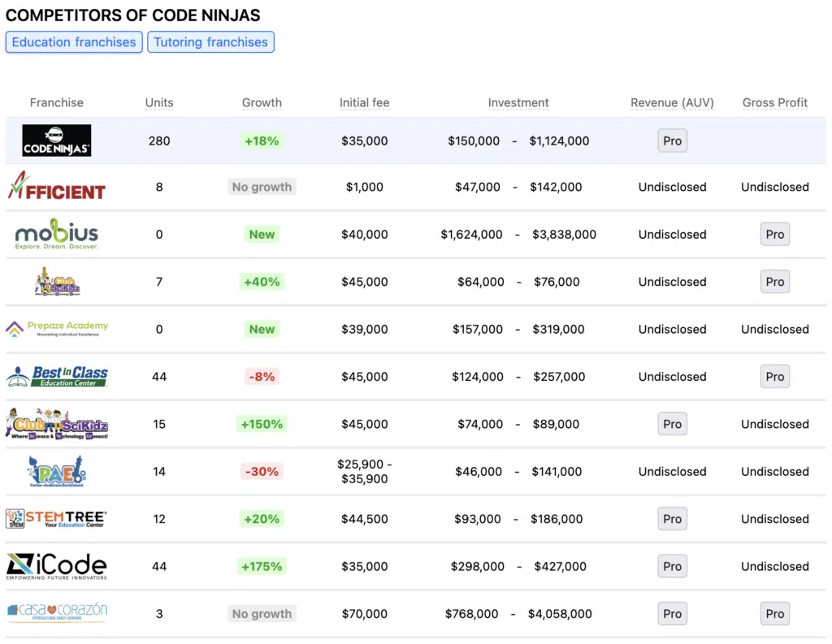The height and width of the screenshot is (644, 832).
Task: Click the Units column header
Action: [x=159, y=102]
